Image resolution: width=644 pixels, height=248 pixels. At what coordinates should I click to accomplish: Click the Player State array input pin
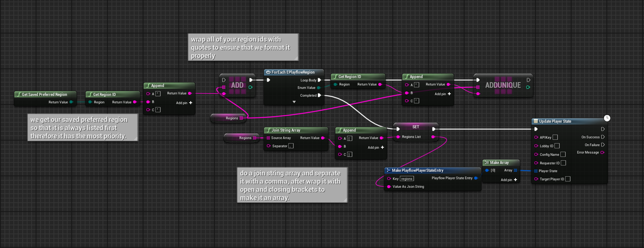tap(536, 171)
